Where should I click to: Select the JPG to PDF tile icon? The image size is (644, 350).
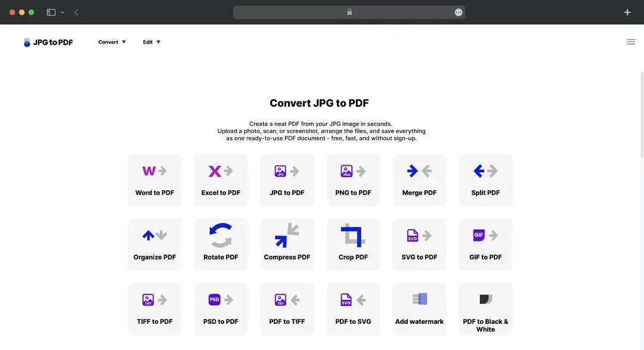[x=287, y=171]
